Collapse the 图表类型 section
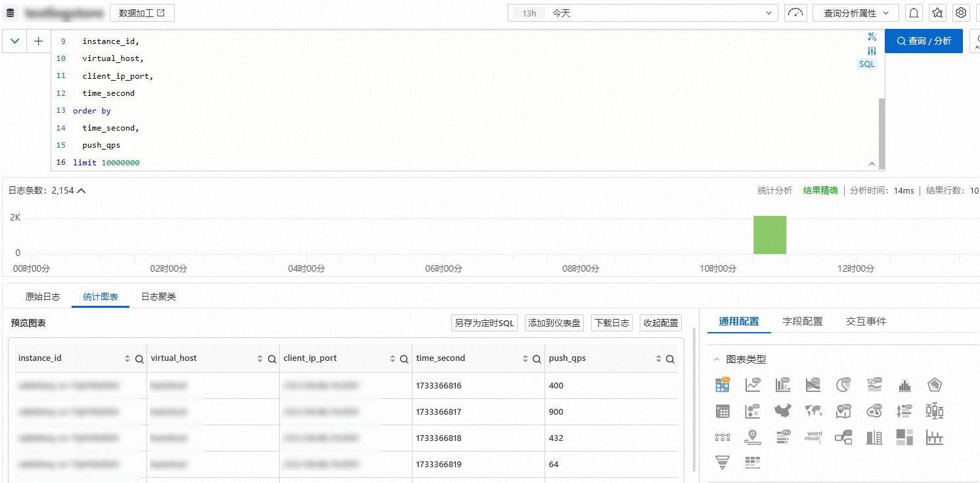The height and width of the screenshot is (483, 980). pos(717,360)
